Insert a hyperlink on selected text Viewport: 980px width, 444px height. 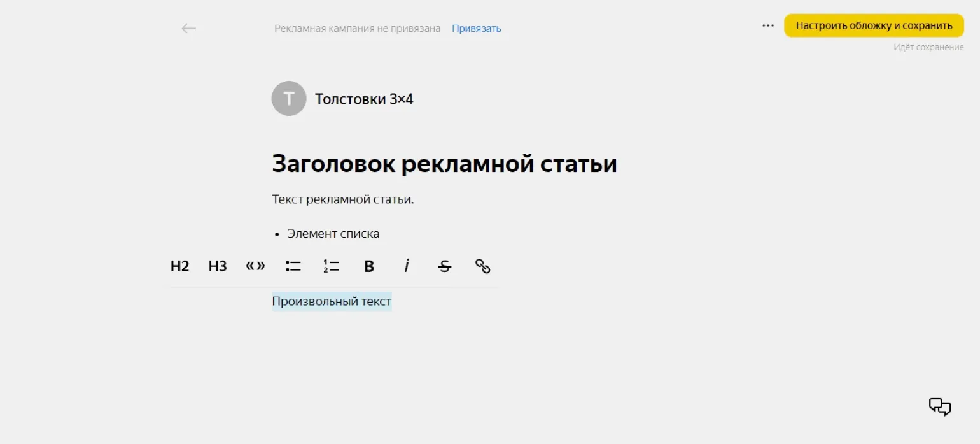click(x=483, y=266)
